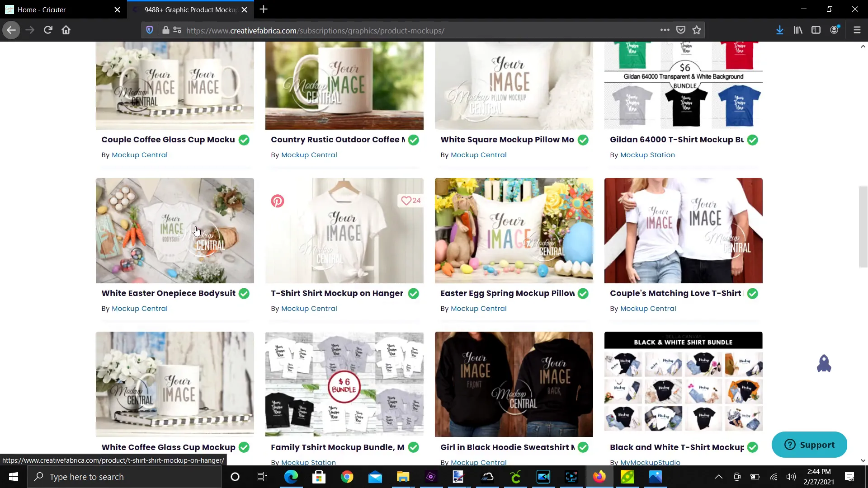Save this page to Pocket
The image size is (868, 488).
(x=680, y=30)
